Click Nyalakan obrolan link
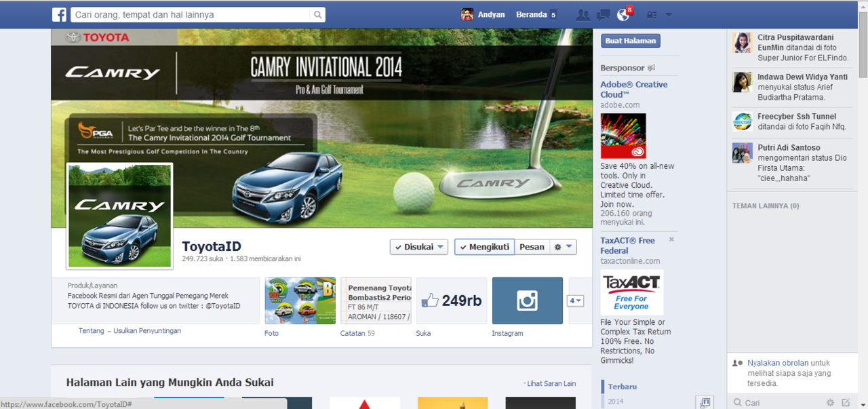The width and height of the screenshot is (868, 409). tap(778, 364)
